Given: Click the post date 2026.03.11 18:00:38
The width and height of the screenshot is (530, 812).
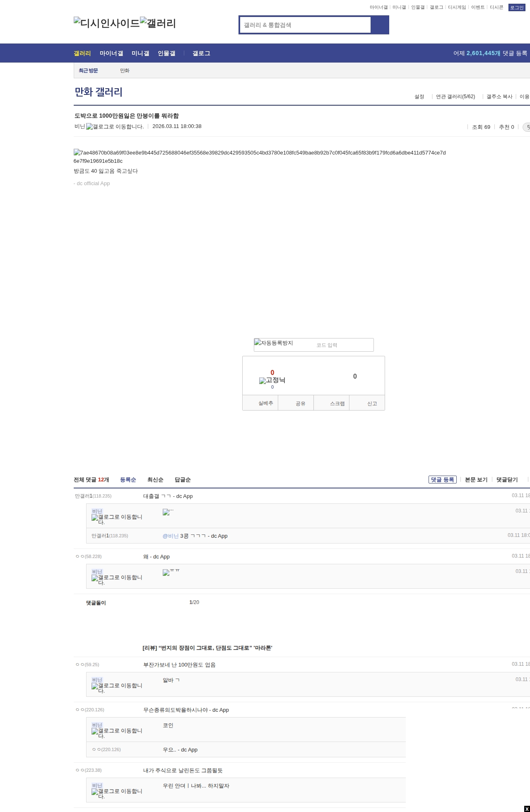Looking at the screenshot, I should click(177, 126).
